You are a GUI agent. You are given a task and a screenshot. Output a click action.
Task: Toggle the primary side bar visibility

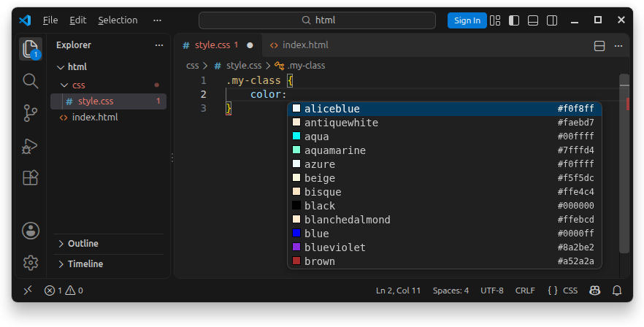pyautogui.click(x=514, y=20)
